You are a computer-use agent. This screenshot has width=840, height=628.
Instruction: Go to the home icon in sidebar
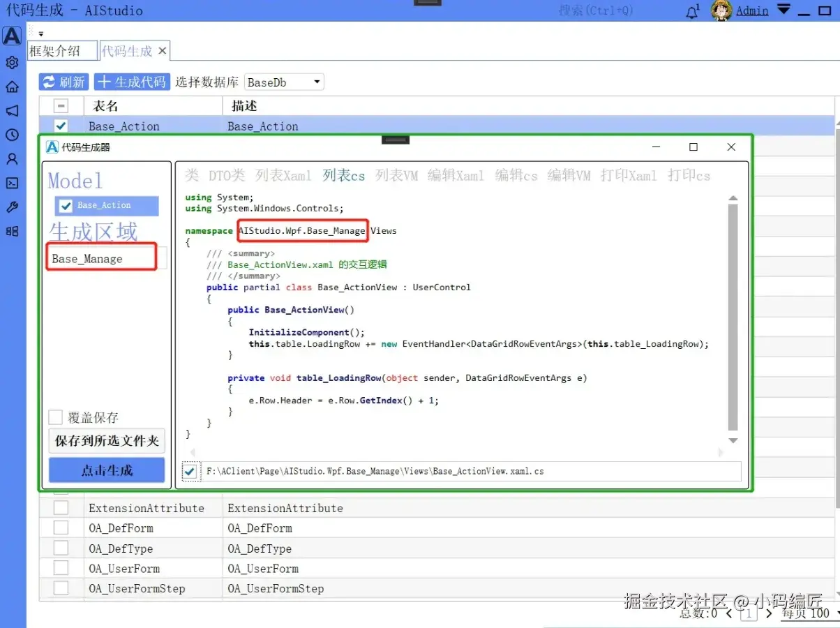click(12, 87)
